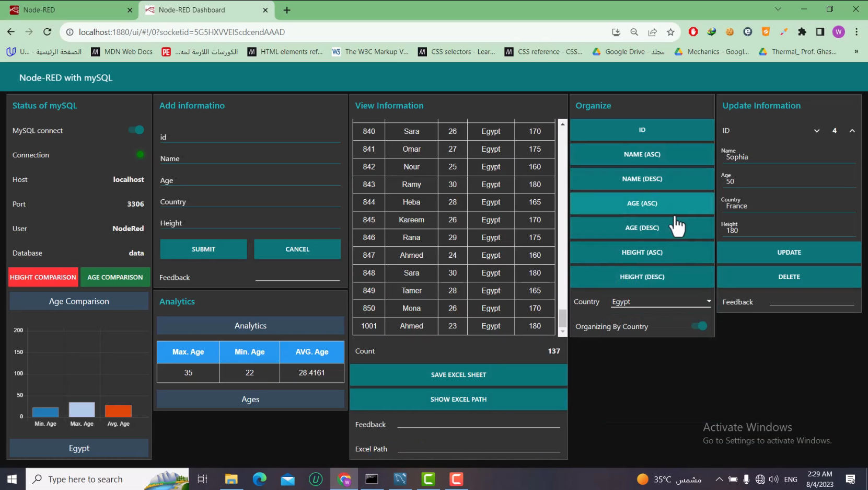Viewport: 868px width, 490px height.
Task: Disable the Organizing By Country toggle
Action: (699, 326)
